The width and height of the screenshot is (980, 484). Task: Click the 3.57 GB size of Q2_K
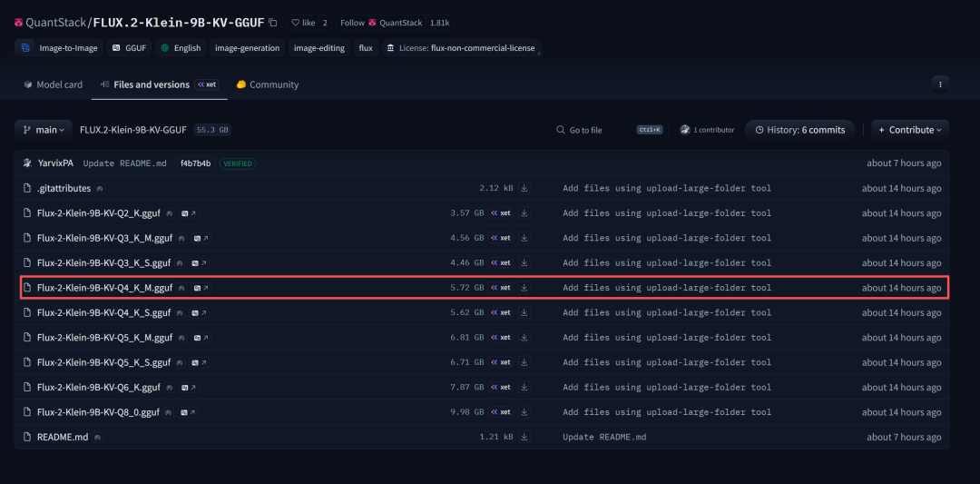tap(467, 213)
